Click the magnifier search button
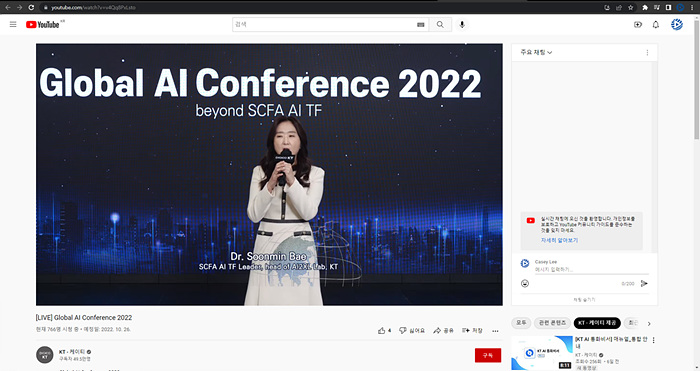The image size is (700, 371). click(440, 25)
